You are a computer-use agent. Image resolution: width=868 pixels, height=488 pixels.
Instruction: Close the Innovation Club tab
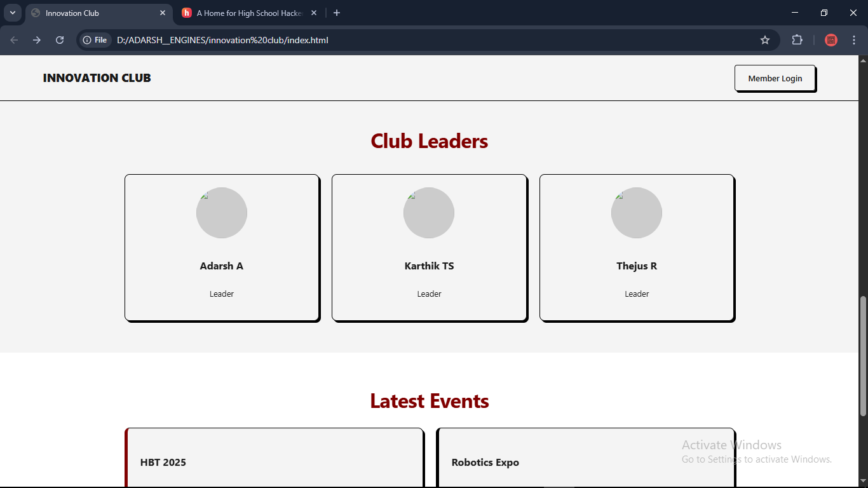point(163,13)
